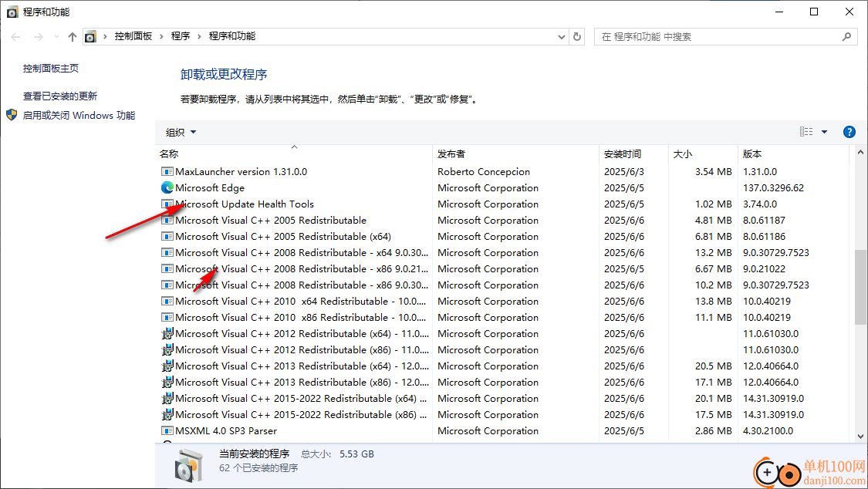Click size 17.5 MB cell

pos(714,414)
